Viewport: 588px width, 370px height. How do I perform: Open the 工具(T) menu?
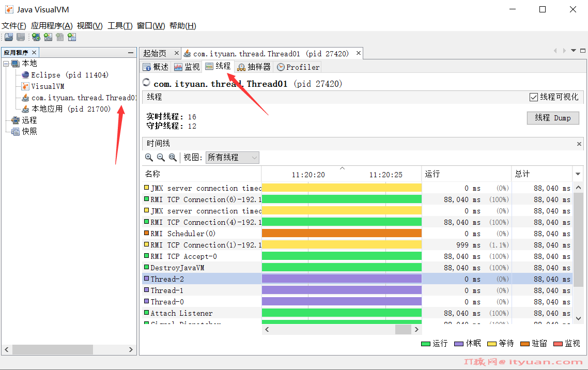click(120, 26)
